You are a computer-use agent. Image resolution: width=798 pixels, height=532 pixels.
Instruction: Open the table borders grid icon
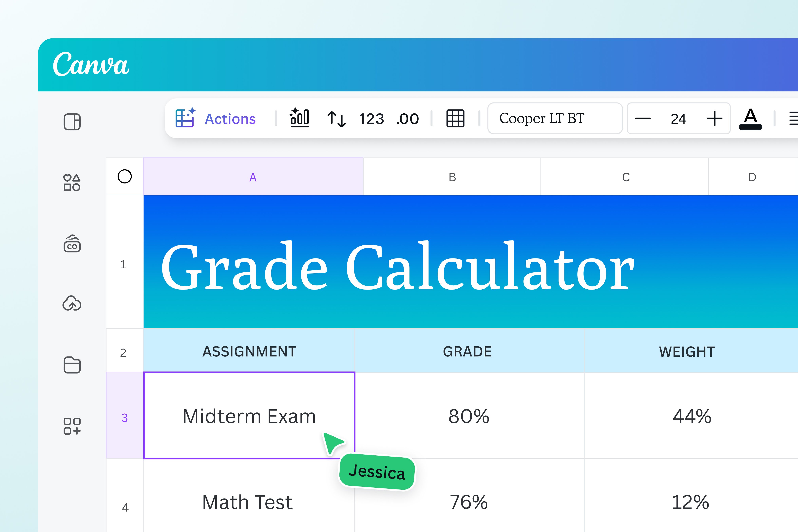click(x=455, y=118)
